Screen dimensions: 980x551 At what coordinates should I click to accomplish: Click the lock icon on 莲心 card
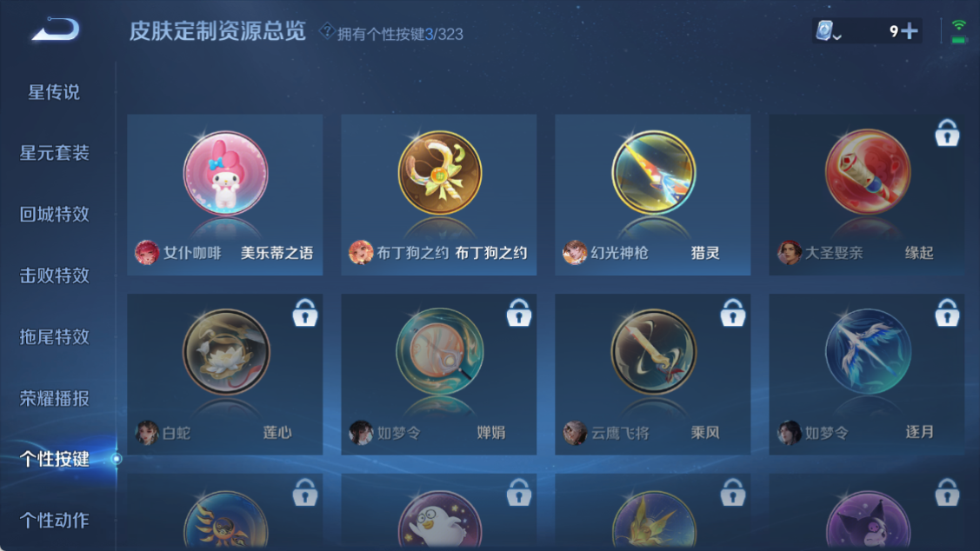pos(305,312)
